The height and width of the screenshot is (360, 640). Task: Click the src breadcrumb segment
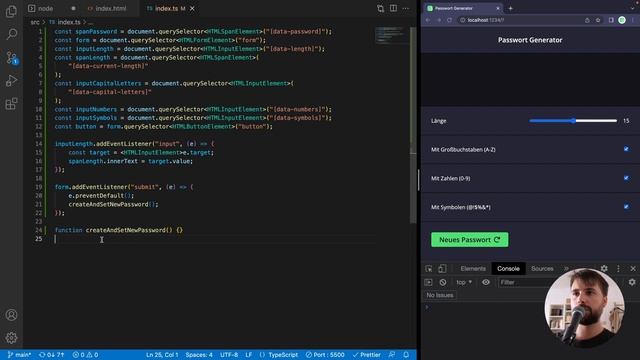tap(35, 22)
